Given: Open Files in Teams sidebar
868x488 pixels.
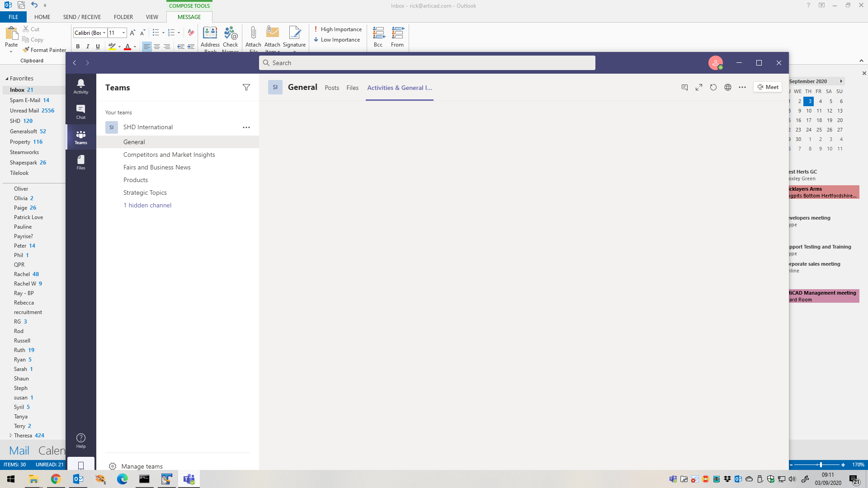Looking at the screenshot, I should tap(81, 162).
